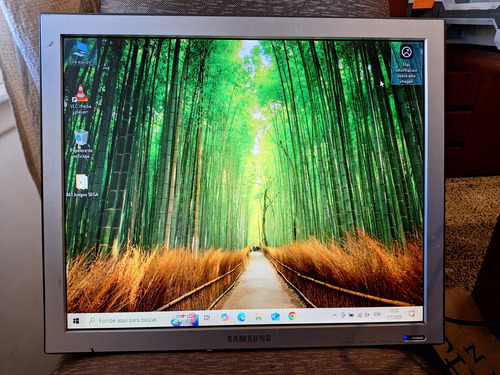
Task: Open the clock and date flyout
Action: 394,314
